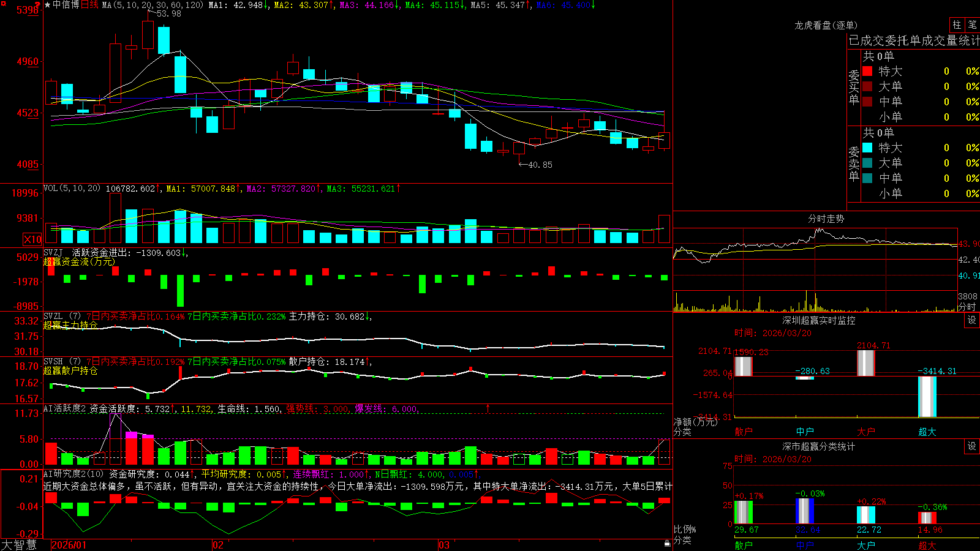
Task: Click the lock icon on the timeline bar
Action: 667,543
